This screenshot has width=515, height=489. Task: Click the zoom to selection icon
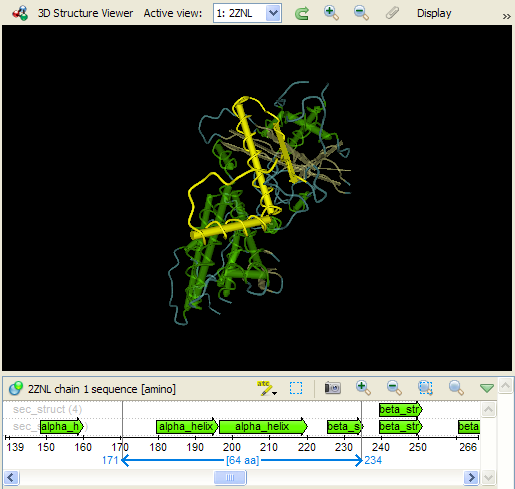(425, 388)
